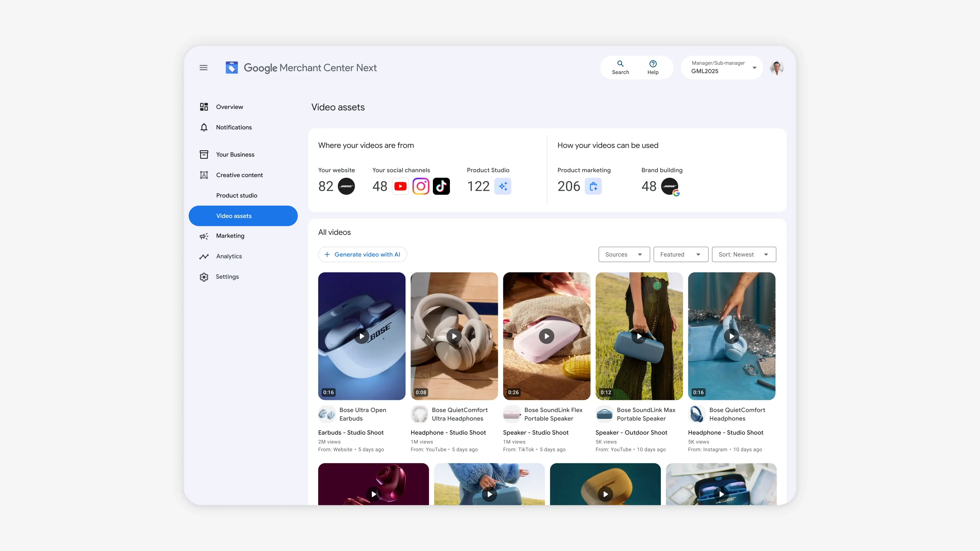Open Product studio sidebar item
Viewport: 980px width, 551px height.
click(x=237, y=195)
